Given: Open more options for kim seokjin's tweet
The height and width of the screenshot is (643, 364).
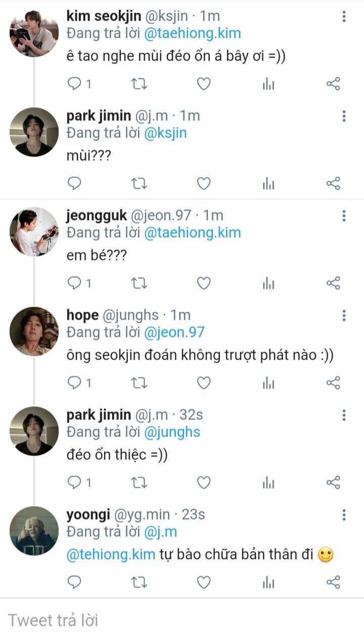Looking at the screenshot, I should (344, 17).
